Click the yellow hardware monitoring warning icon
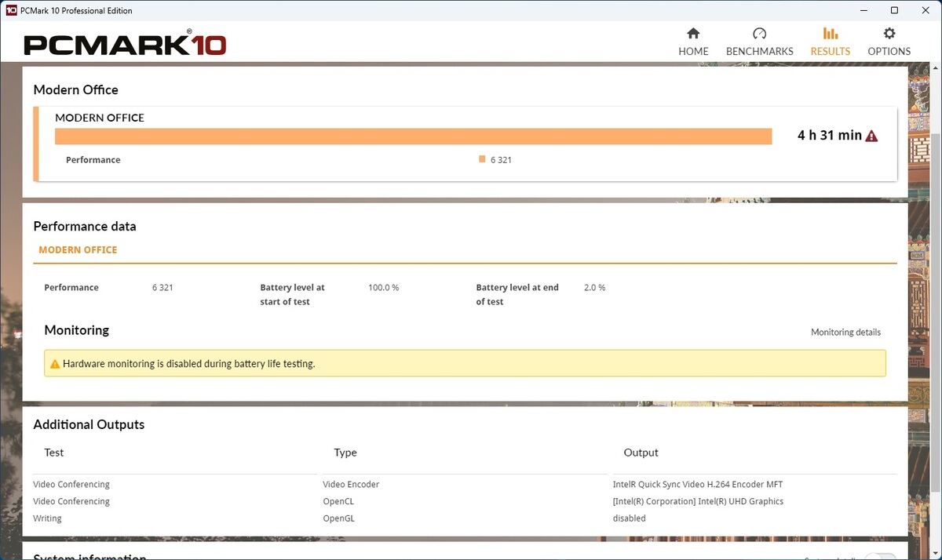 point(55,364)
